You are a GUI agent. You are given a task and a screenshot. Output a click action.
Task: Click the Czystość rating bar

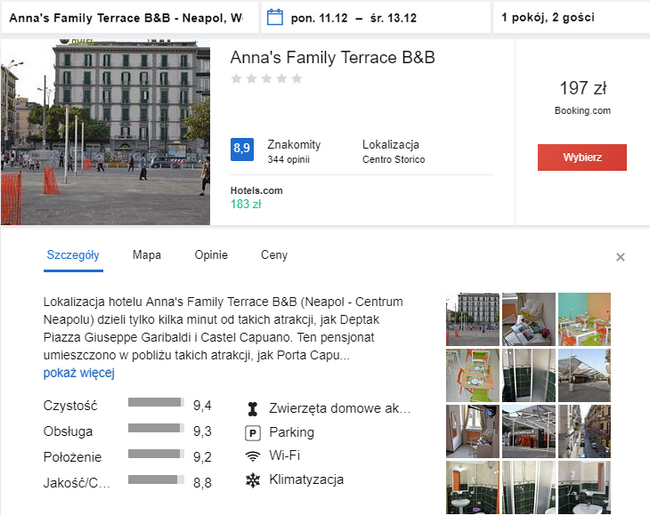pyautogui.click(x=156, y=402)
